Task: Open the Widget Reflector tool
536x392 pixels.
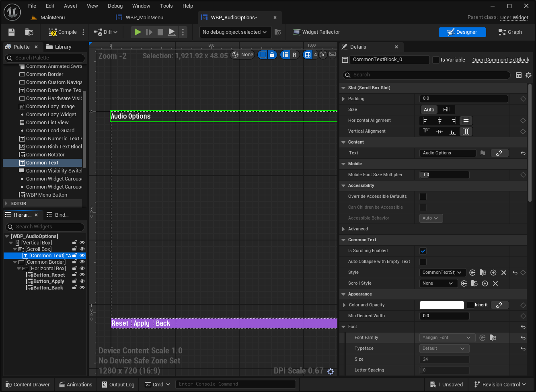Action: coord(316,32)
